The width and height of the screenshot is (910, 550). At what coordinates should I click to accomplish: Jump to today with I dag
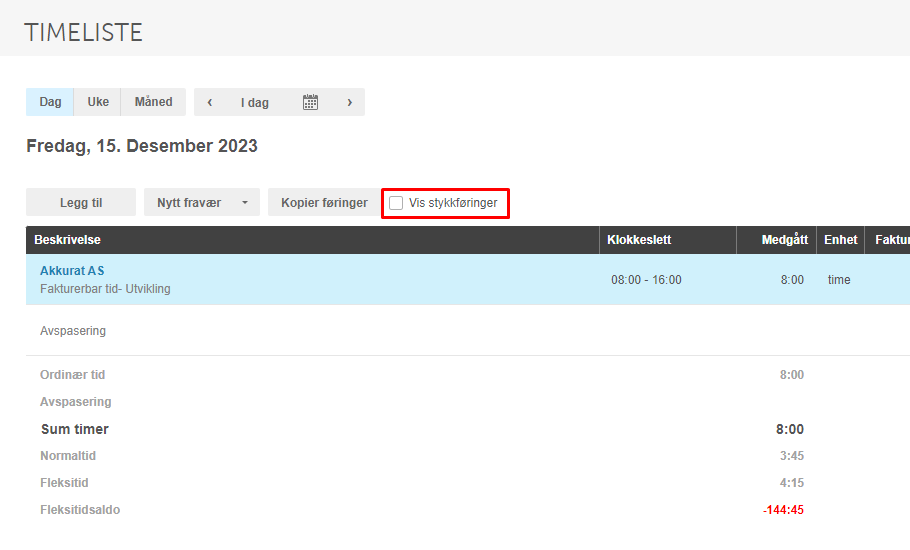255,103
